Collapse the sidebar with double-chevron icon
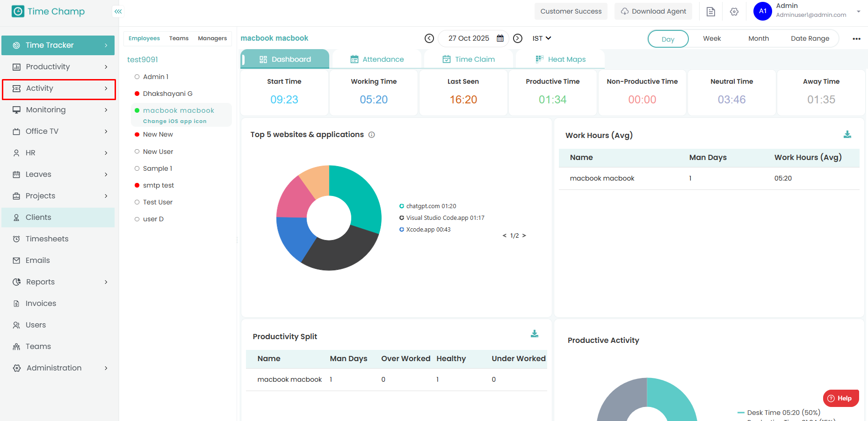Image resolution: width=868 pixels, height=421 pixels. [118, 11]
